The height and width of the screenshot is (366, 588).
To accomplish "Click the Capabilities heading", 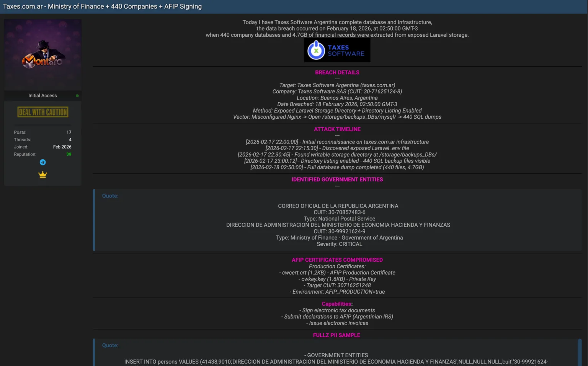I will tap(336, 304).
